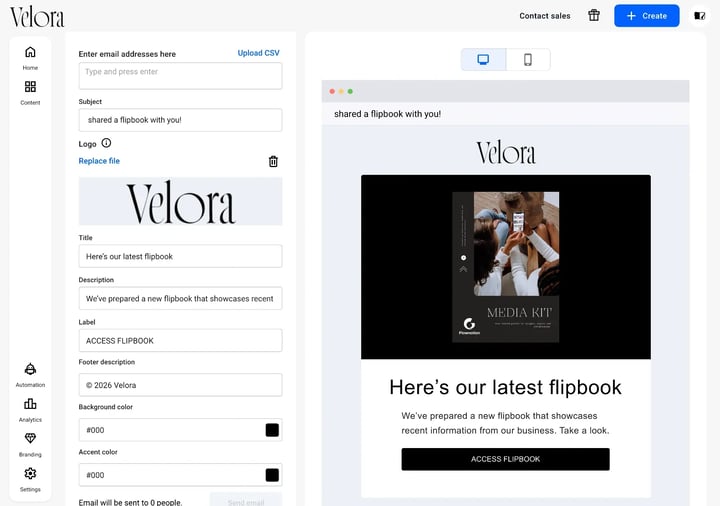The height and width of the screenshot is (506, 720).
Task: Focus the email addresses input field
Action: click(x=180, y=76)
